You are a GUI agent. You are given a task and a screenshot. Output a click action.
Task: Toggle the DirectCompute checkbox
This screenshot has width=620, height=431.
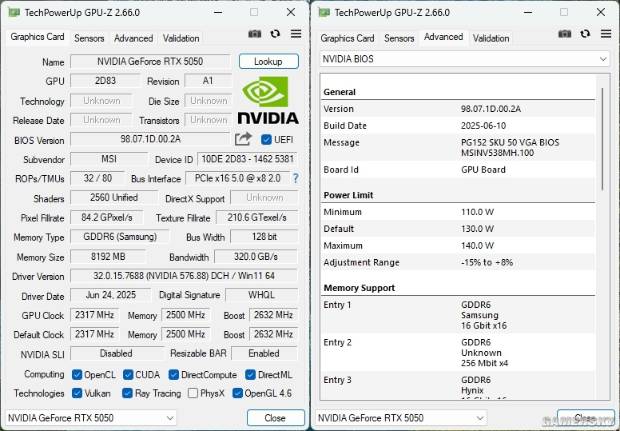pos(174,374)
